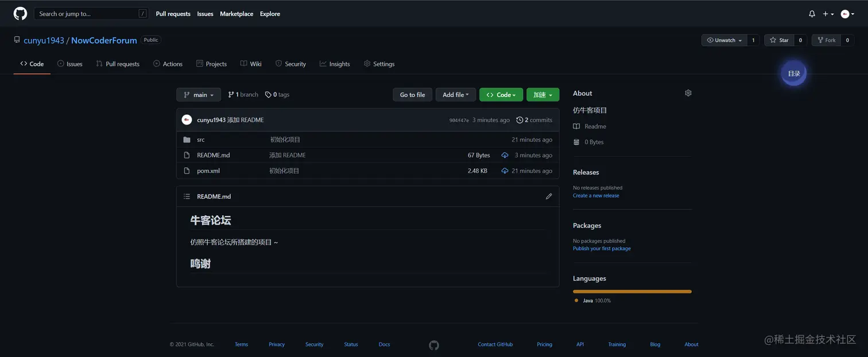868x357 pixels.
Task: Switch to the Wiki tab
Action: 251,64
